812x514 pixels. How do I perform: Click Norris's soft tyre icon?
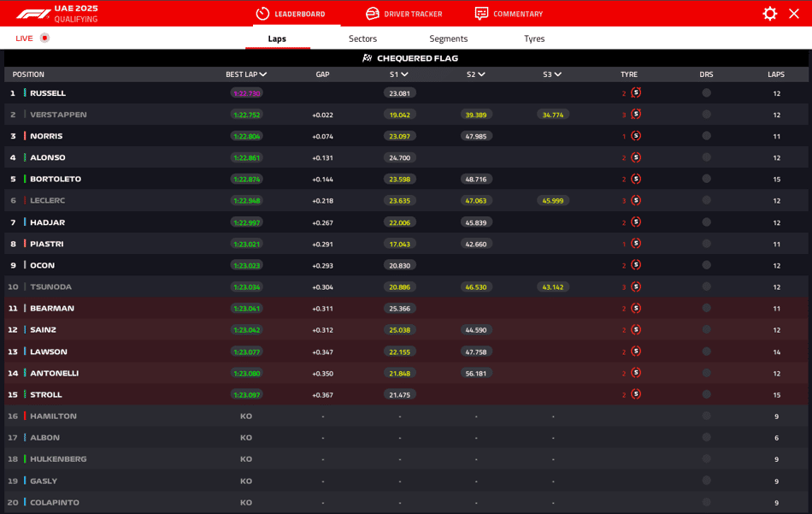[x=636, y=136]
